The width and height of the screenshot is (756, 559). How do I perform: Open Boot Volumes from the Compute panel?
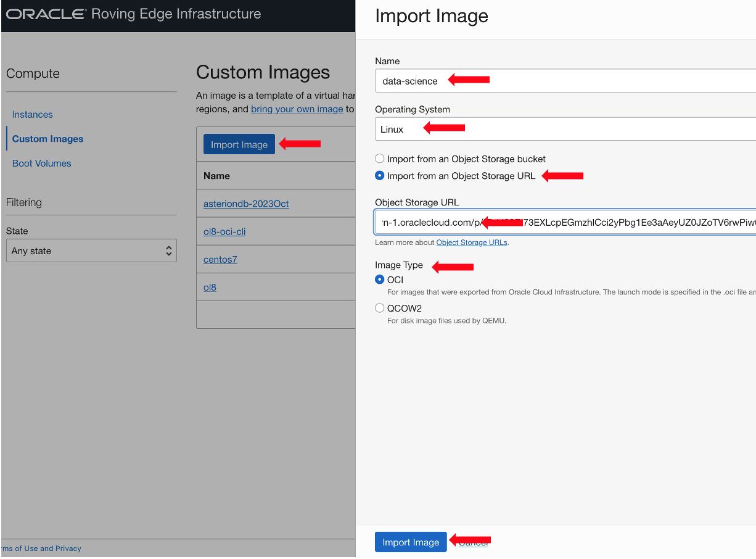point(41,163)
